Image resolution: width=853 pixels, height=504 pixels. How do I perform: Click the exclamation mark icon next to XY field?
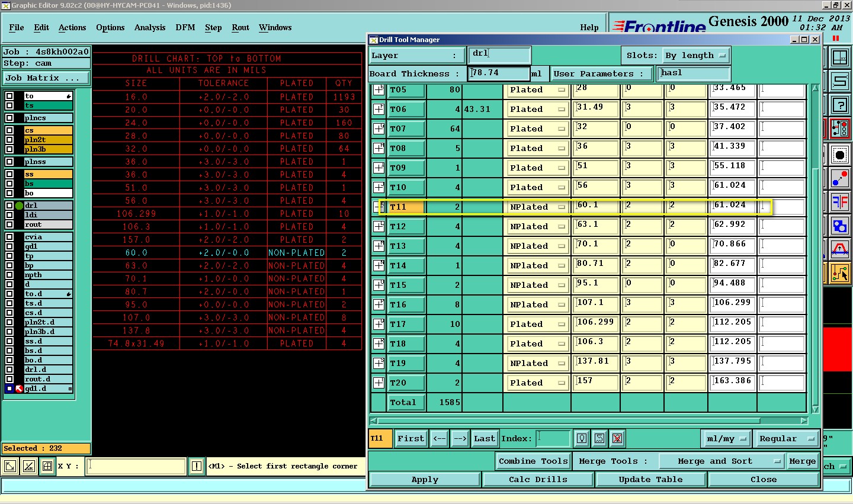coord(197,467)
